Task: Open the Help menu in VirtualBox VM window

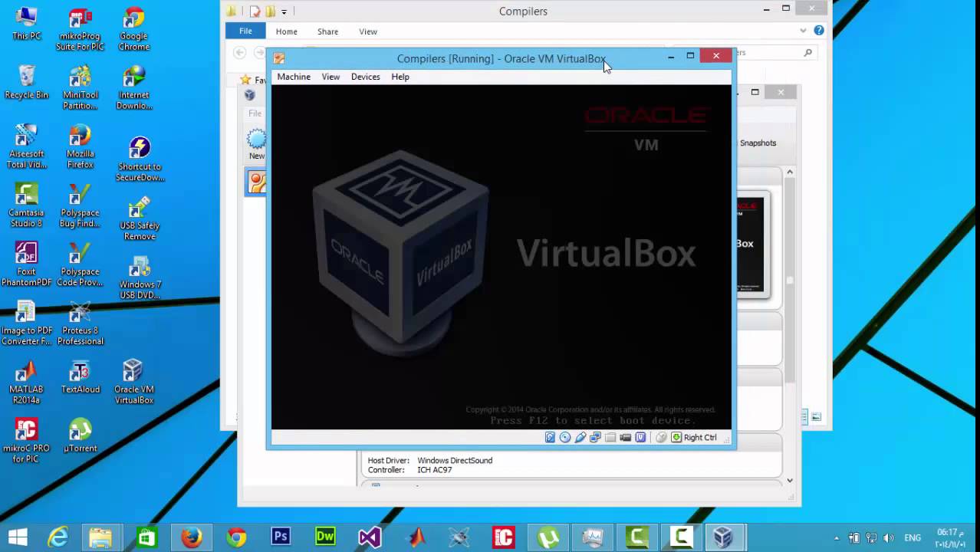Action: point(400,77)
